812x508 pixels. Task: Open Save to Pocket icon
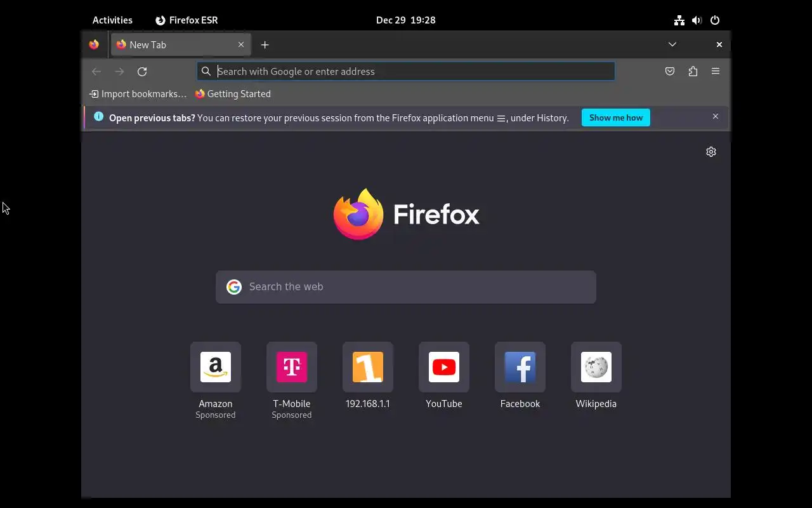pos(670,71)
